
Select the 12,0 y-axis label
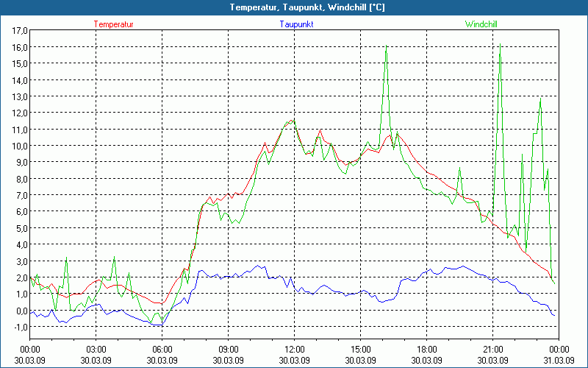(x=20, y=113)
